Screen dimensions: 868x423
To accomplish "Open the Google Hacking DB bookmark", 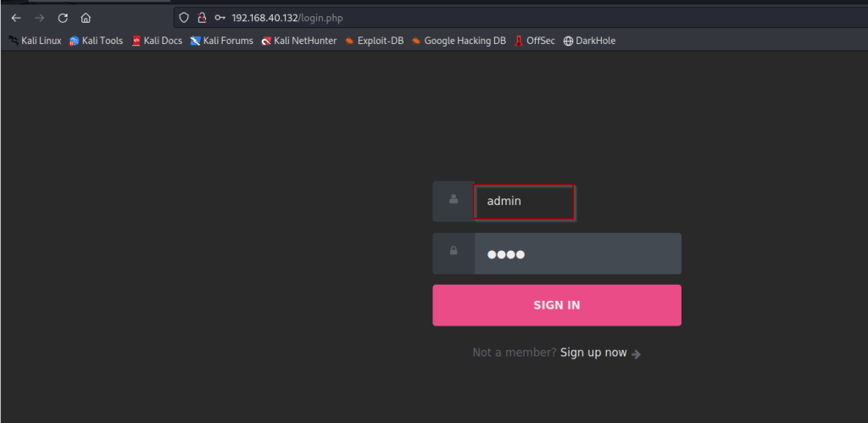I will pyautogui.click(x=459, y=41).
